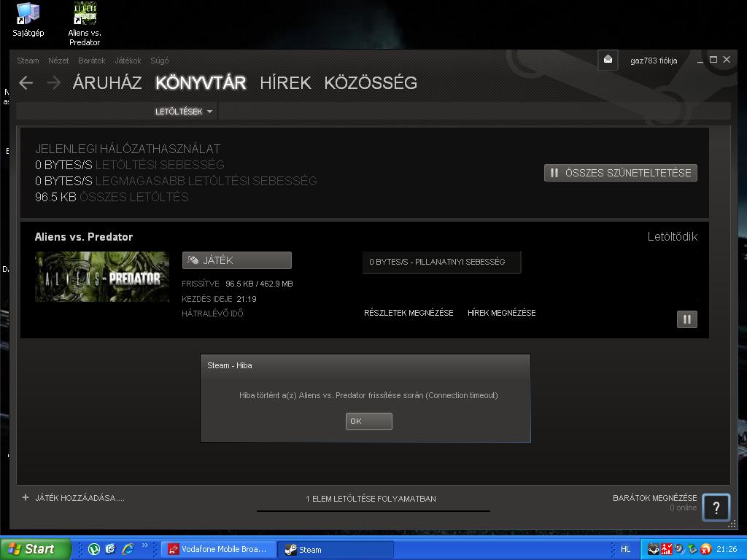Open BARÁTOK MEGNÉZÉSE friends list
Viewport: 747px width, 560px height.
(x=654, y=498)
